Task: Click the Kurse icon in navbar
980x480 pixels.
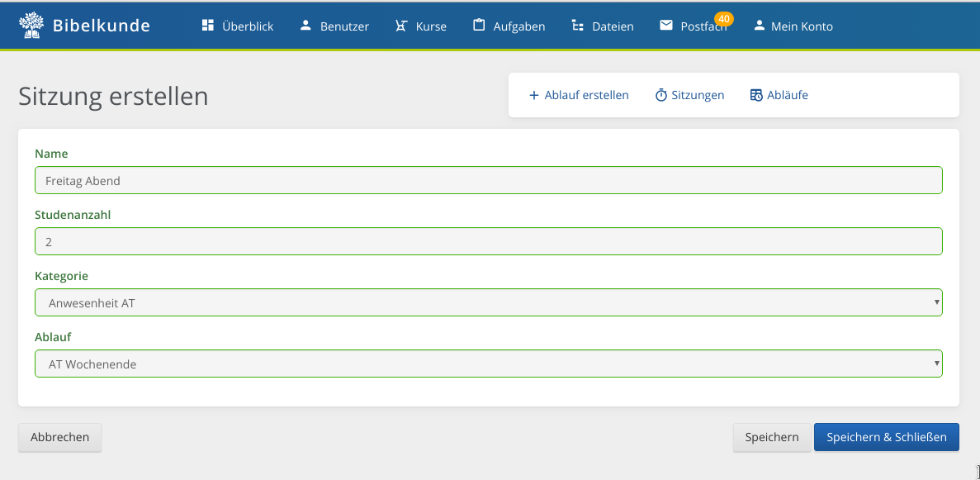Action: pyautogui.click(x=401, y=26)
